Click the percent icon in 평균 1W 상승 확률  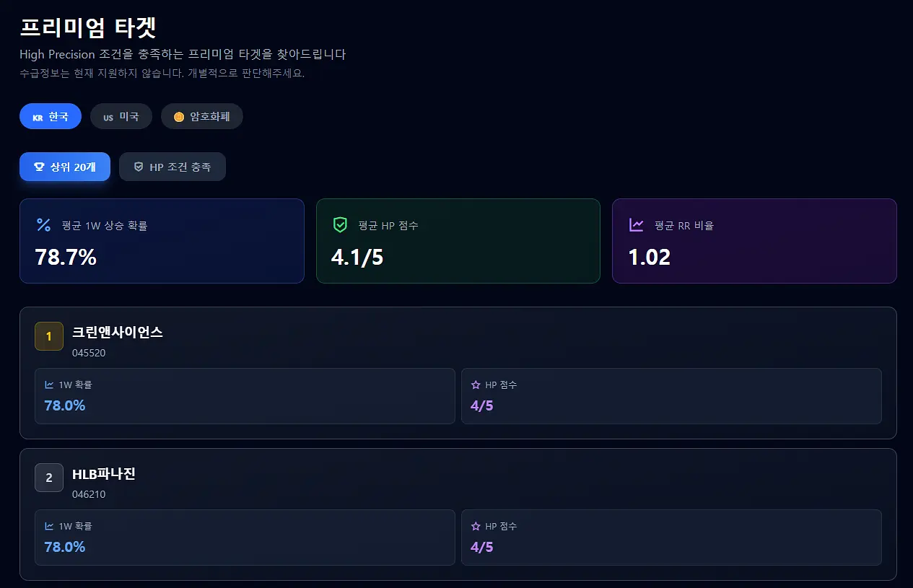click(43, 225)
